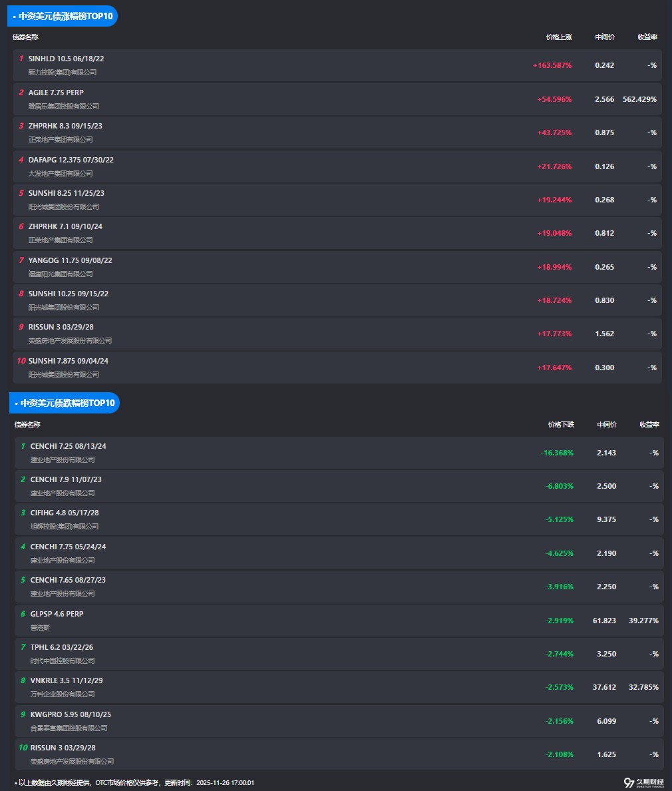
Task: Open the VNKRLE 3.5 11/12/29 bond
Action: click(67, 680)
